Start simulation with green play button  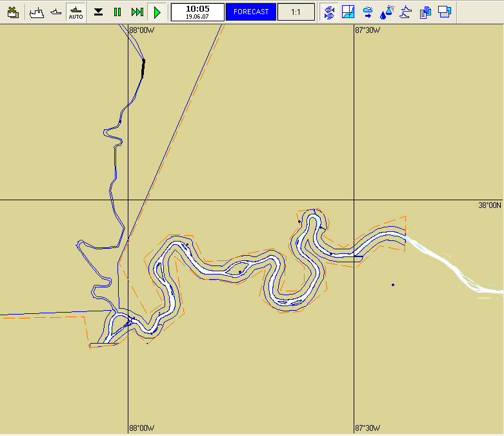pyautogui.click(x=157, y=12)
